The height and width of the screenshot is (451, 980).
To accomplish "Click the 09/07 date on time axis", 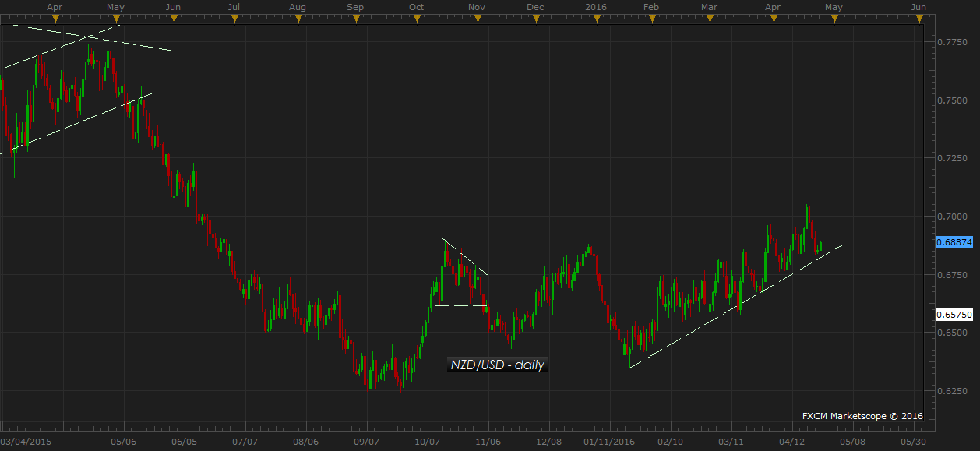I will (x=367, y=441).
